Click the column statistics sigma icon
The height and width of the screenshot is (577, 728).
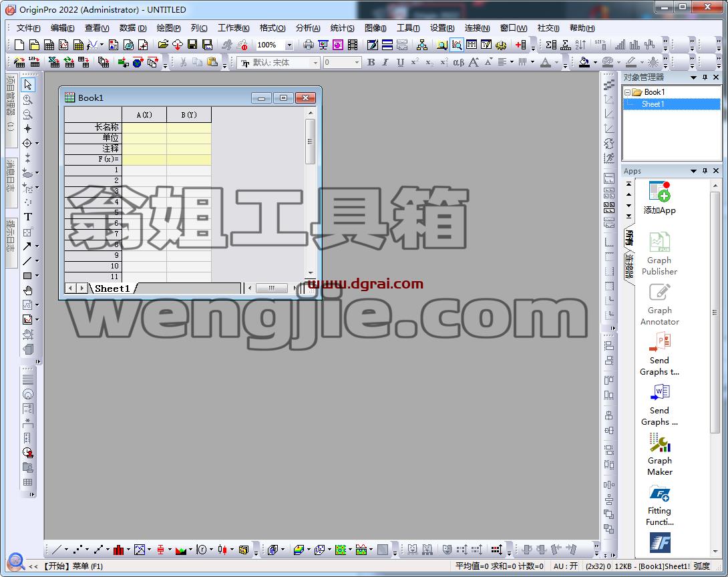[x=551, y=45]
